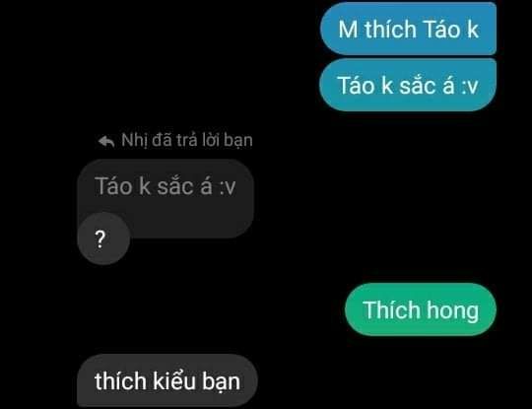Screen dimensions: 532x409
Task: Select the blue "Táo k sắc á :v" sent bubble
Action: pyautogui.click(x=408, y=85)
